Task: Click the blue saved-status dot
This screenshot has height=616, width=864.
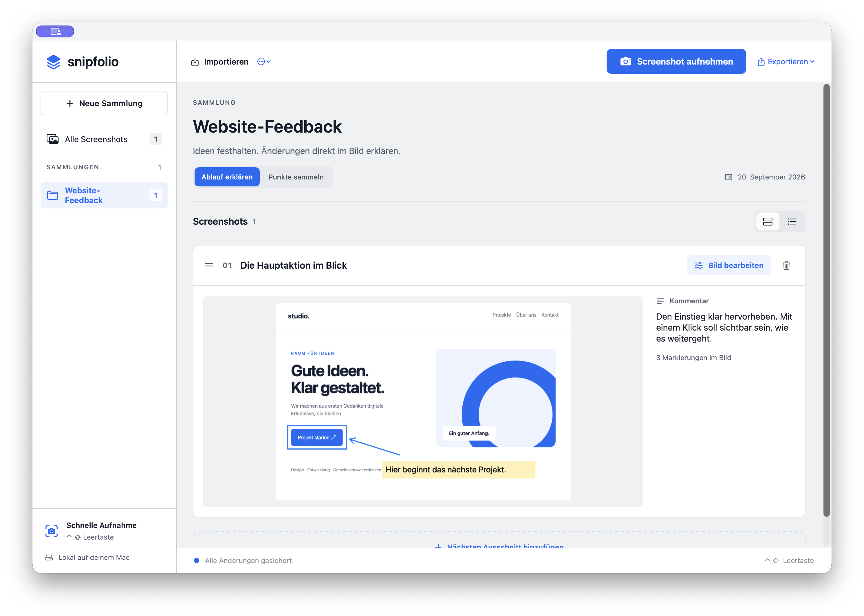Action: click(197, 561)
